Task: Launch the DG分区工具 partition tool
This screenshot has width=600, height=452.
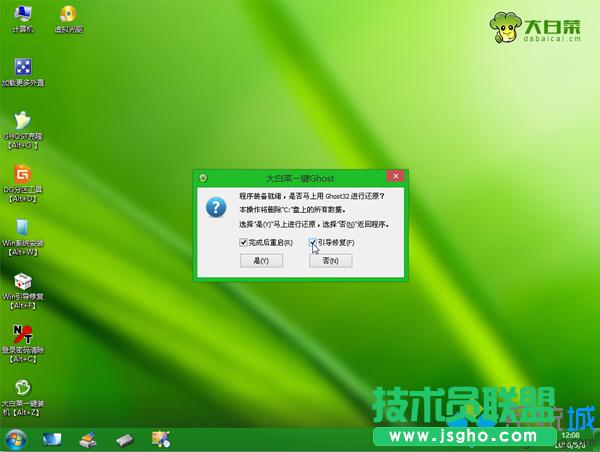Action: point(22,175)
